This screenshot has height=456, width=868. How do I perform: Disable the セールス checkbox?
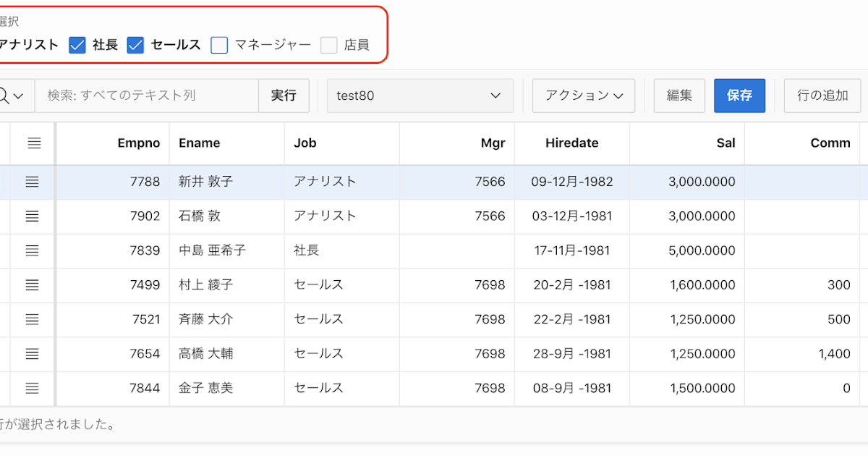pos(135,45)
